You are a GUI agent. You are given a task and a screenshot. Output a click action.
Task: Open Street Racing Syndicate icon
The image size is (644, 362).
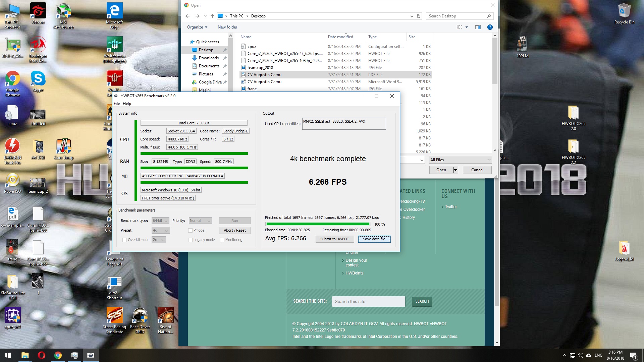click(x=114, y=320)
